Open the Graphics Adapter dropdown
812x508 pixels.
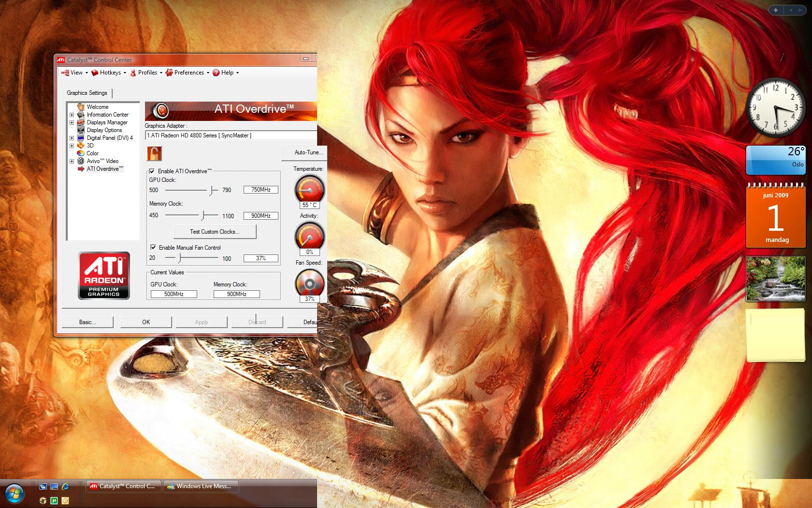tap(231, 135)
